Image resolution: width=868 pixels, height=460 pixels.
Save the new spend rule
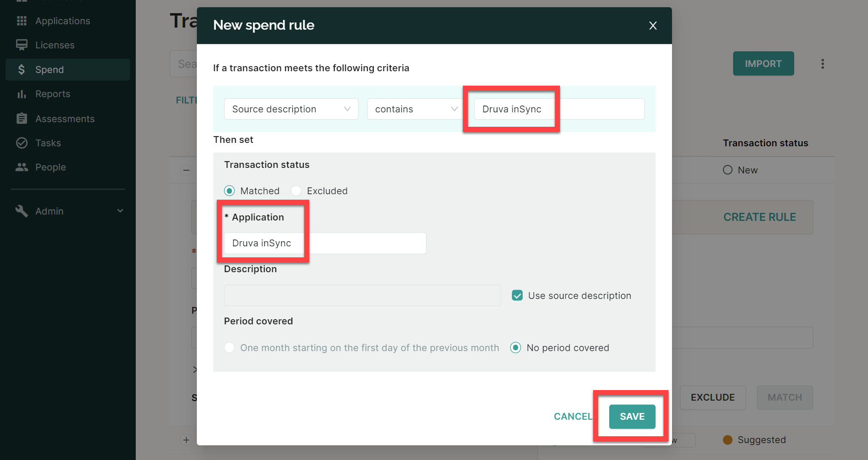coord(632,416)
